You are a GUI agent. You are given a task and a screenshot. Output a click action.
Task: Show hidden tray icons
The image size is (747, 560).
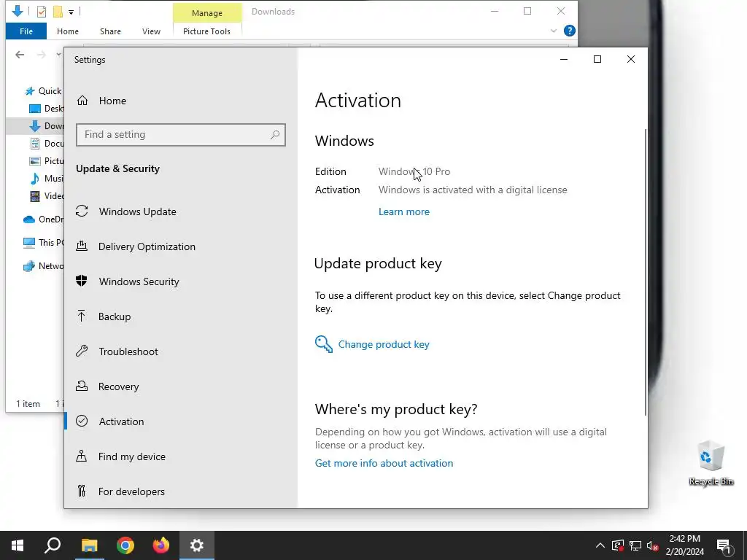click(x=600, y=545)
